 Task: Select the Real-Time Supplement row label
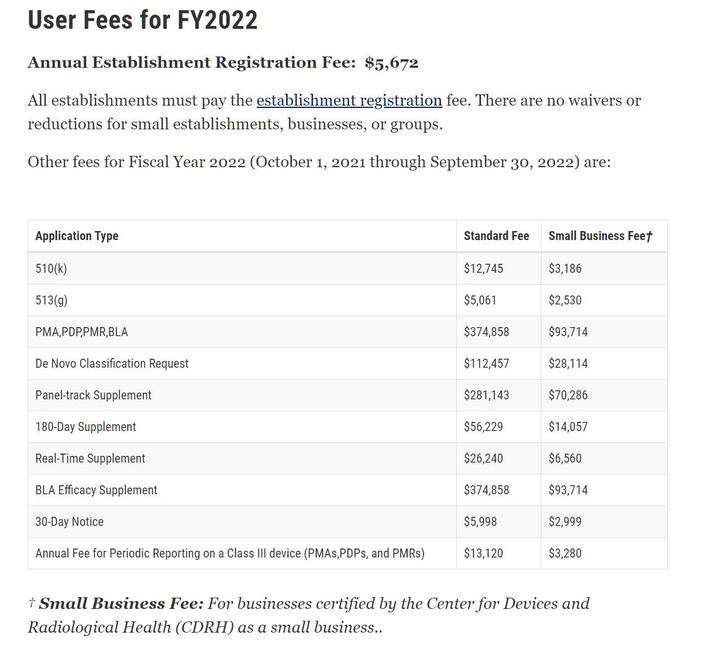click(x=90, y=458)
